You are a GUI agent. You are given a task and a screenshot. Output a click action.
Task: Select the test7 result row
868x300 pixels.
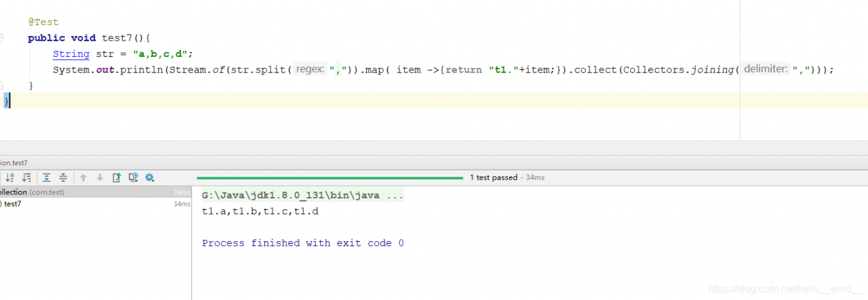pos(96,204)
